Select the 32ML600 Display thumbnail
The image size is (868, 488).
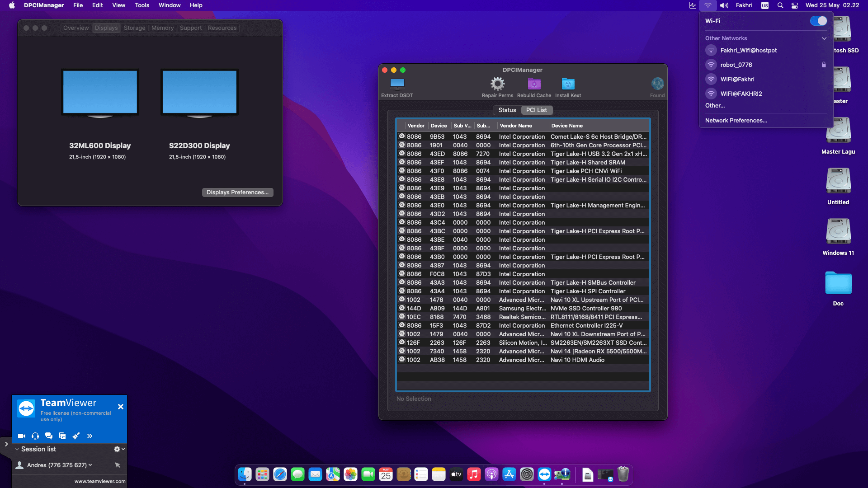[100, 93]
